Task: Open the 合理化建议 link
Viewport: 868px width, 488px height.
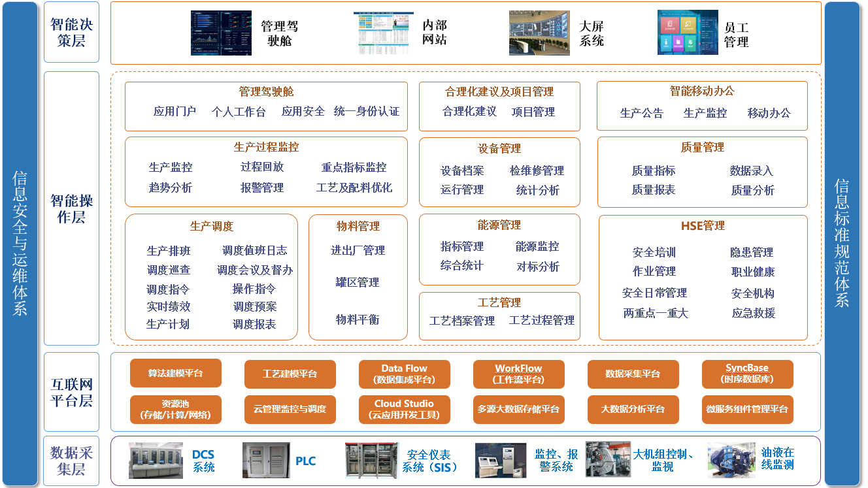Action: point(469,110)
